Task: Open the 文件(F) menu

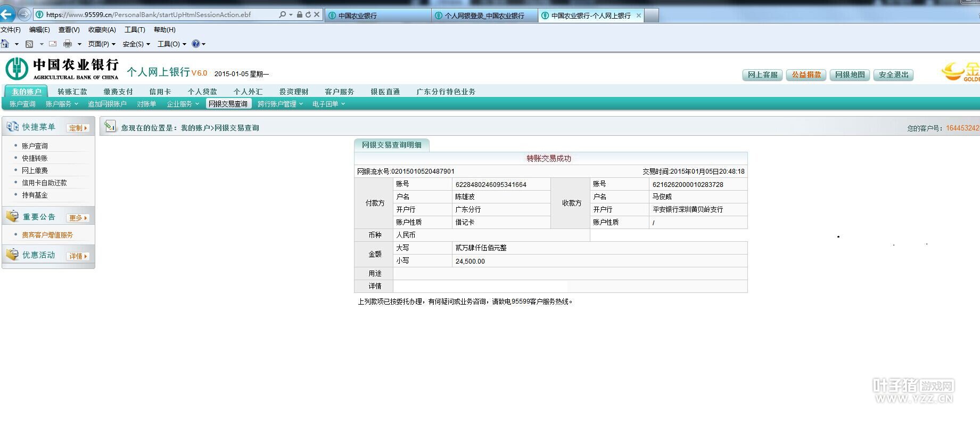Action: (x=11, y=30)
